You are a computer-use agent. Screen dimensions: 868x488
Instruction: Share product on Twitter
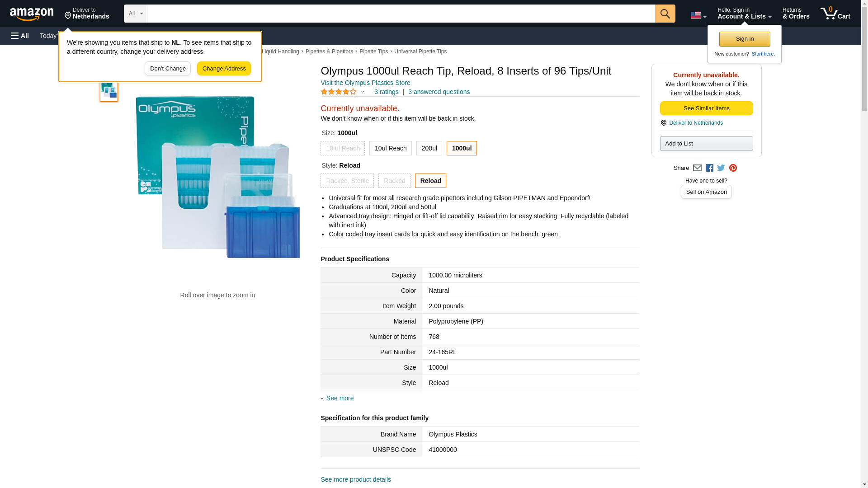pos(721,168)
